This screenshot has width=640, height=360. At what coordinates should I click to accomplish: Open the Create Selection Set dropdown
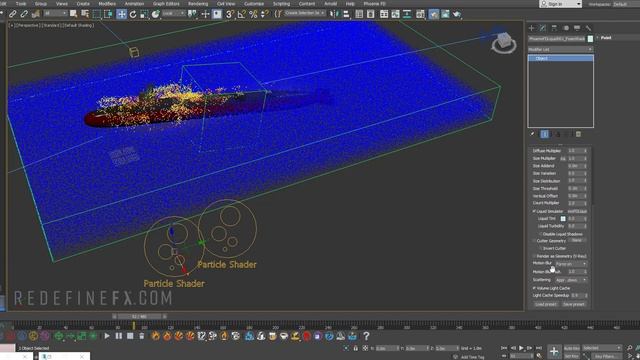click(x=304, y=13)
